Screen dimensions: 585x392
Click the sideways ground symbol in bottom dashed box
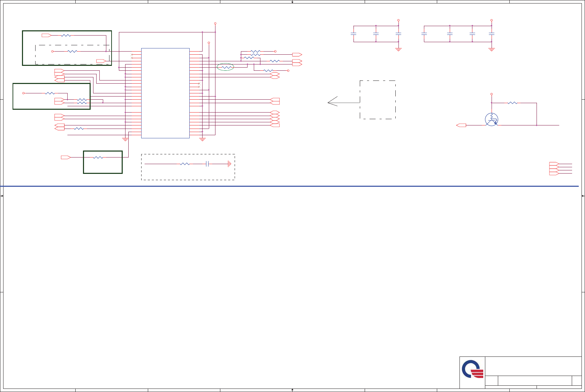click(x=229, y=164)
